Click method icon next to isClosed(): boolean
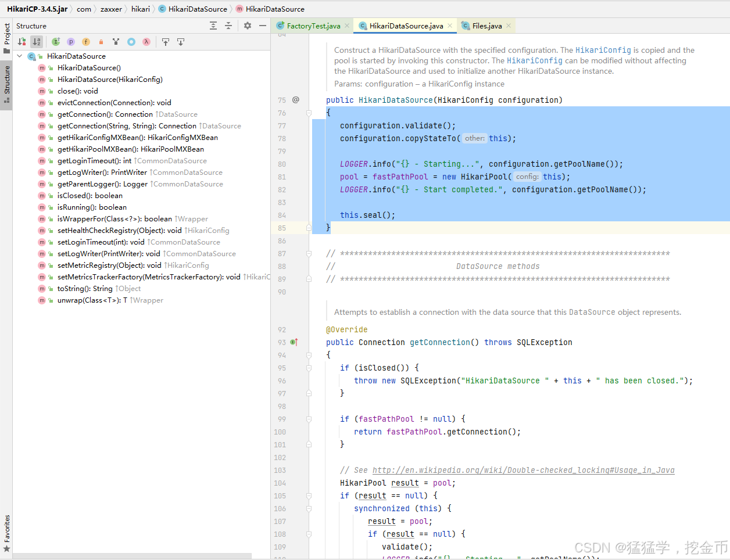 (42, 196)
